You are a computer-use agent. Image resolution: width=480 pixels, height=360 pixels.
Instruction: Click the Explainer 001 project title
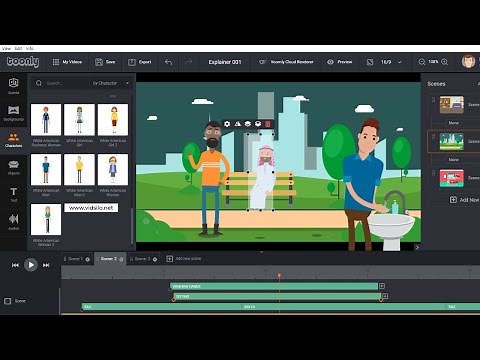click(225, 62)
